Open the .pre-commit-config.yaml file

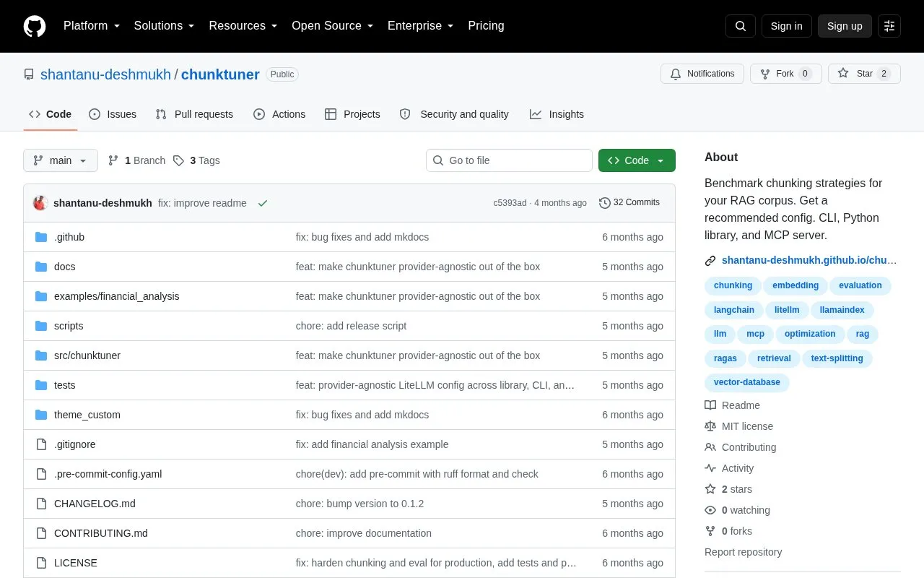coord(108,474)
